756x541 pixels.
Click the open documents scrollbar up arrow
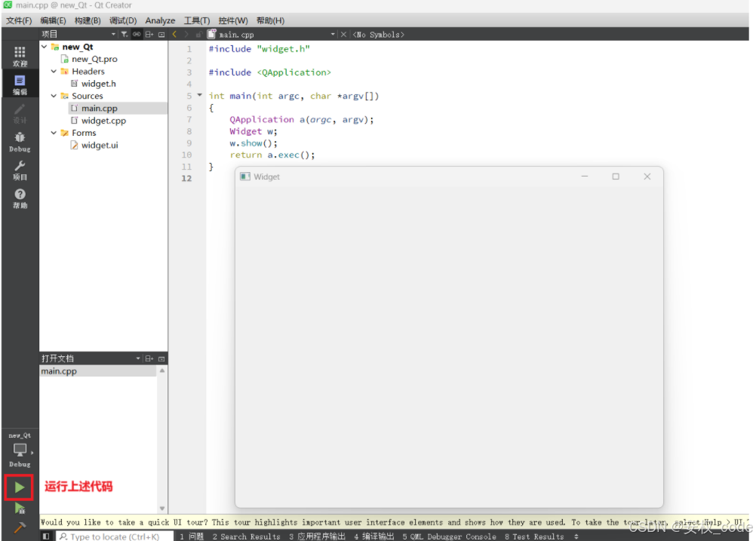point(162,370)
